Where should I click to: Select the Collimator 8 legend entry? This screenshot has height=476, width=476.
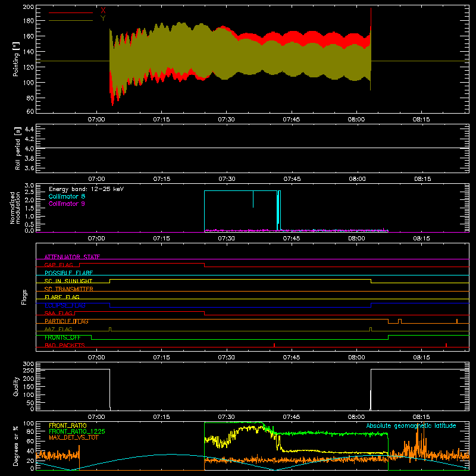[67, 196]
